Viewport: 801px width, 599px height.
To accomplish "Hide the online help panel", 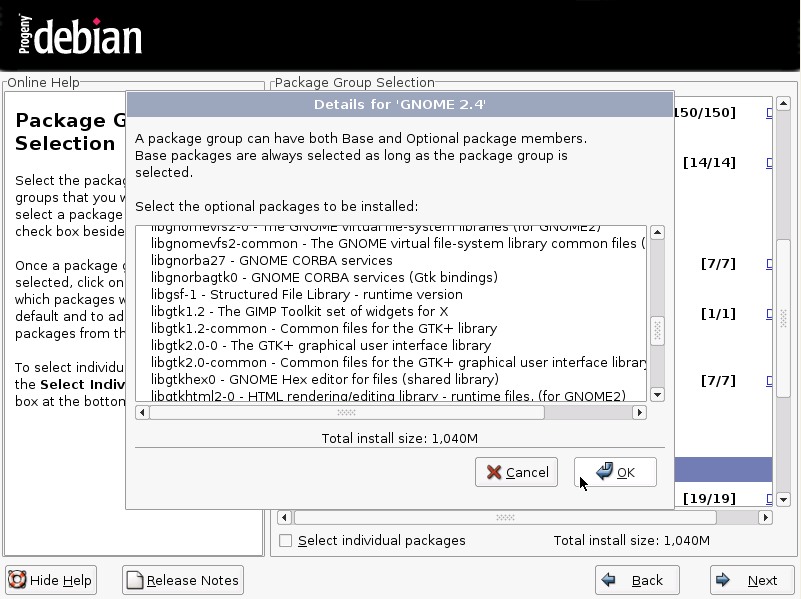I will [x=50, y=580].
